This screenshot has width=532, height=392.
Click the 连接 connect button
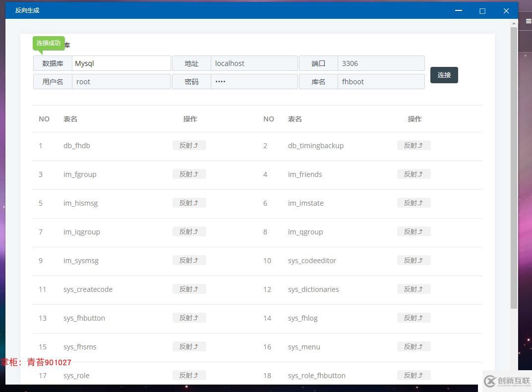(x=444, y=75)
